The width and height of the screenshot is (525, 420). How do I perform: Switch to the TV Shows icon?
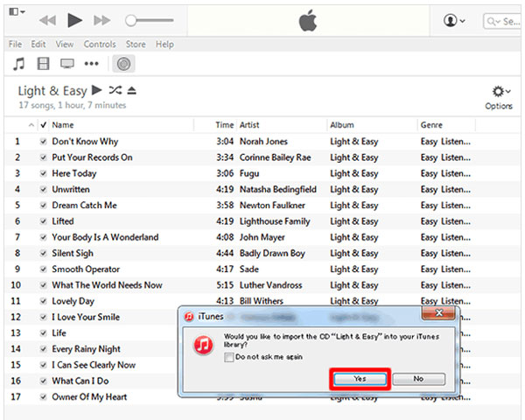tap(67, 64)
